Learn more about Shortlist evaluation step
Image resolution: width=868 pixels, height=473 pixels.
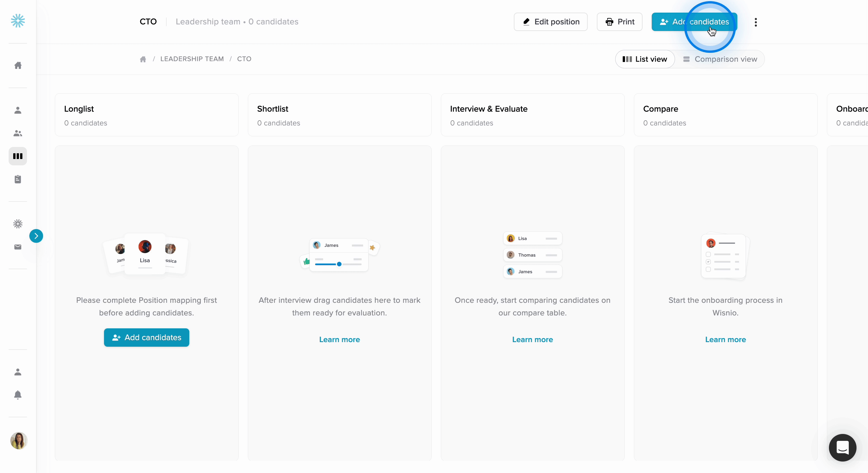pos(339,339)
